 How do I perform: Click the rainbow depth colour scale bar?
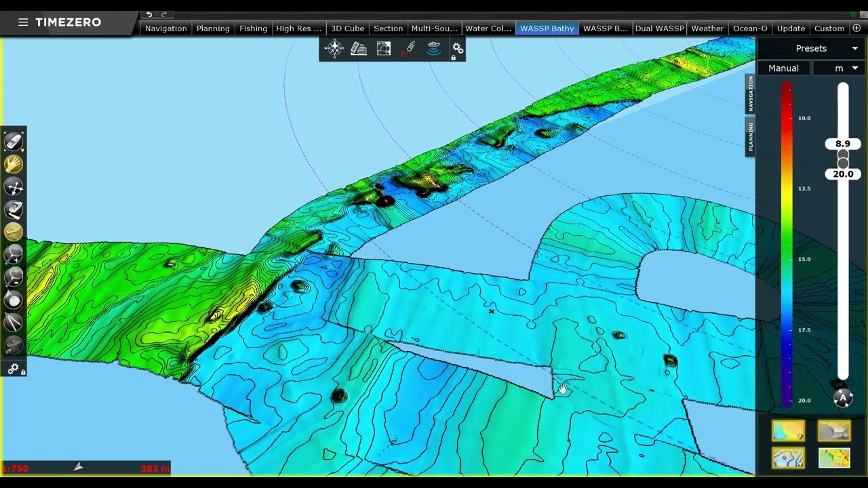tap(787, 244)
